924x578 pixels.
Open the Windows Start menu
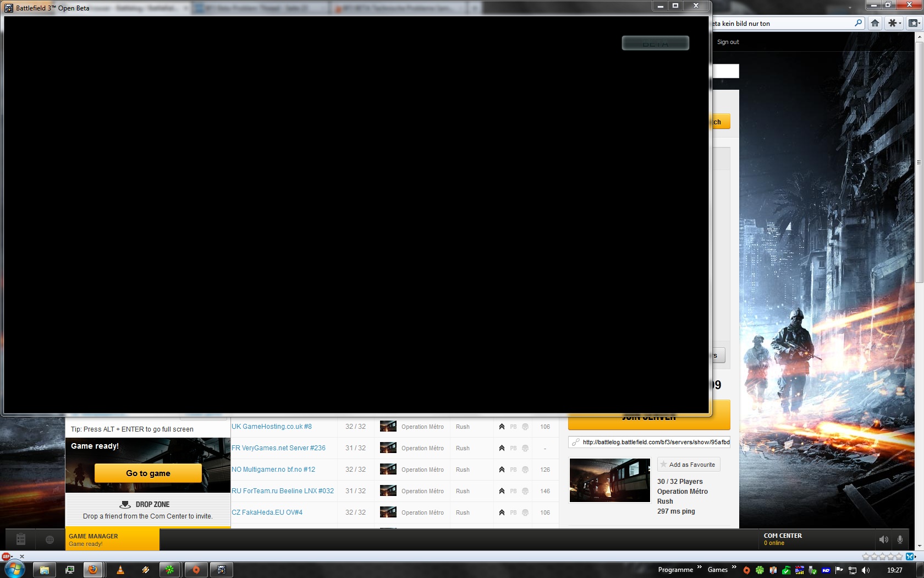(x=14, y=569)
